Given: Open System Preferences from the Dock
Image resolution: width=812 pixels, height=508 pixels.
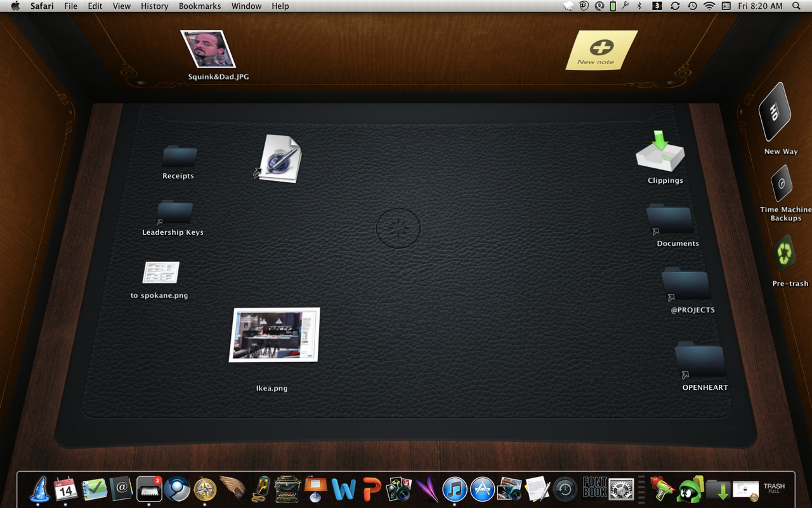Looking at the screenshot, I should (x=621, y=490).
